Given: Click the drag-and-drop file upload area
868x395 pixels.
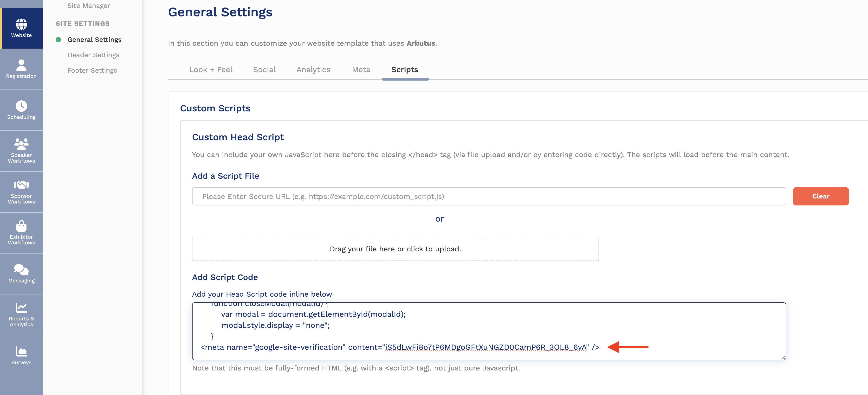Looking at the screenshot, I should click(395, 248).
